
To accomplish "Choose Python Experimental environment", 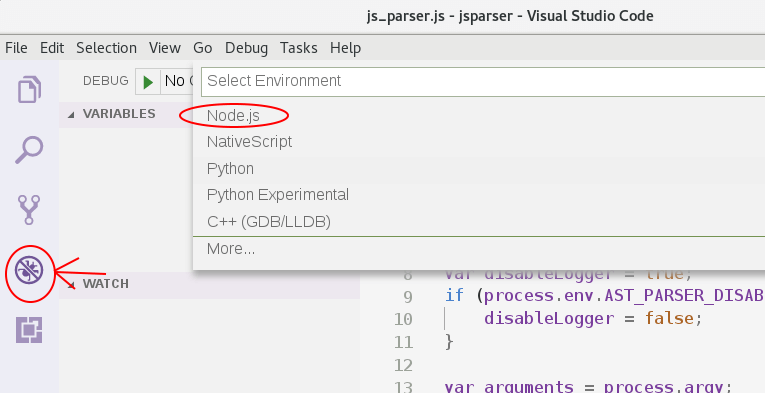I will (x=479, y=195).
